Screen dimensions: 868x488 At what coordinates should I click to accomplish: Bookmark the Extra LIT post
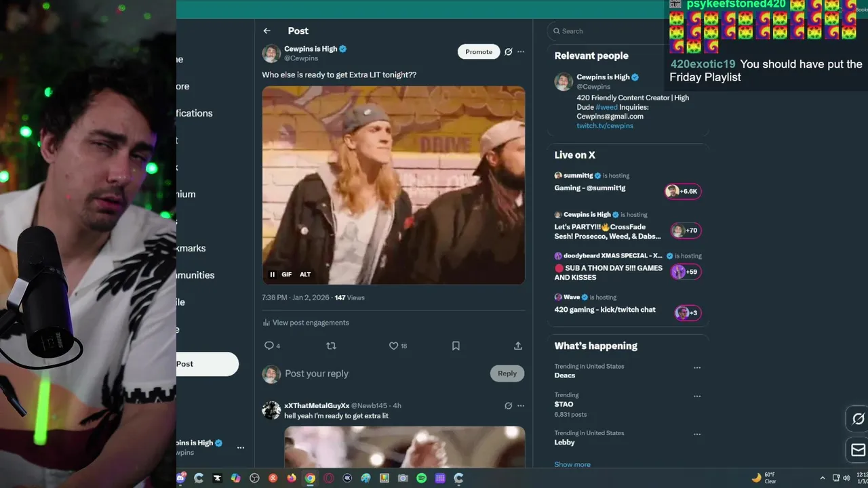456,346
